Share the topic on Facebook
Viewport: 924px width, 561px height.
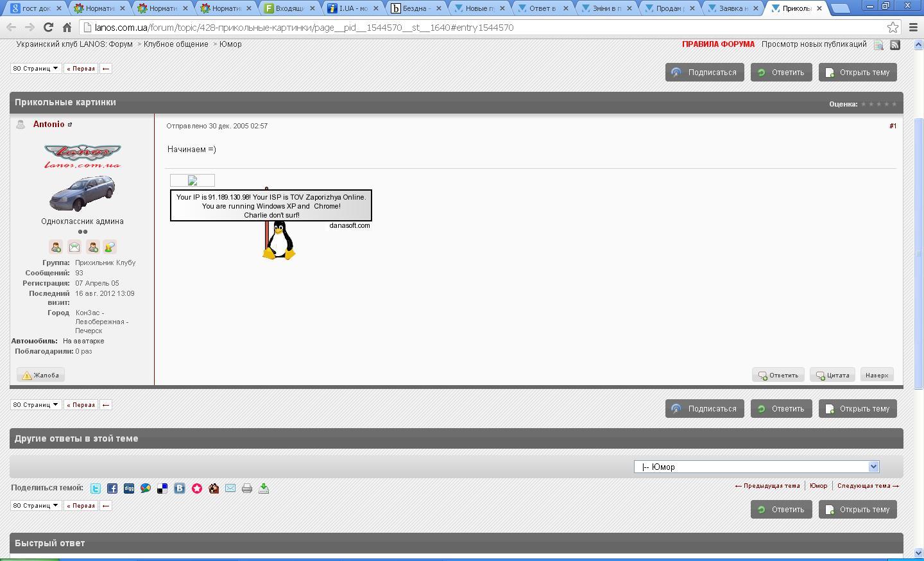[x=112, y=488]
